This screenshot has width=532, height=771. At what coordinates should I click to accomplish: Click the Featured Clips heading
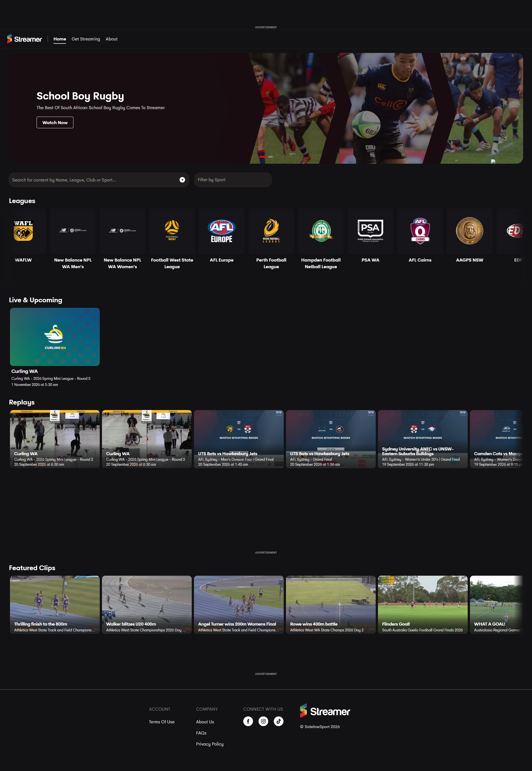tap(32, 568)
